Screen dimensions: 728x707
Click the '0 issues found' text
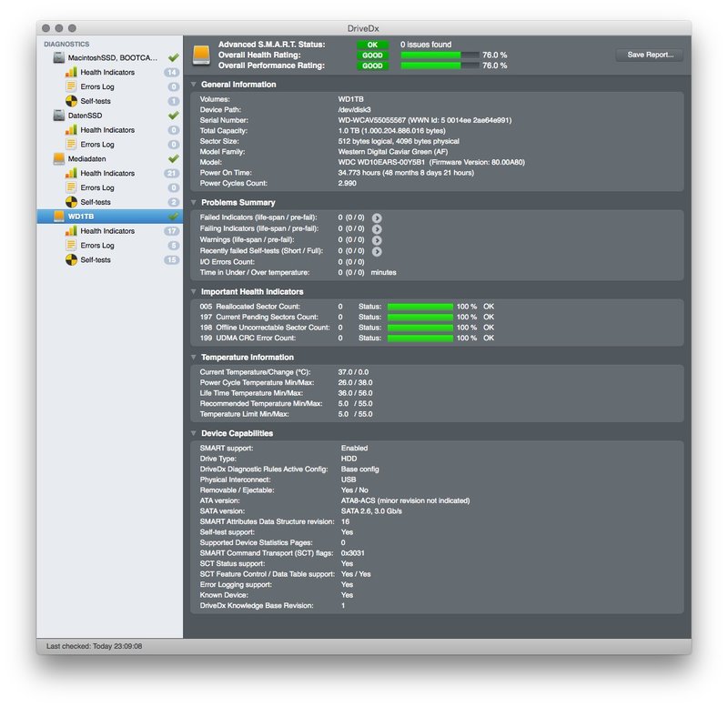[426, 45]
